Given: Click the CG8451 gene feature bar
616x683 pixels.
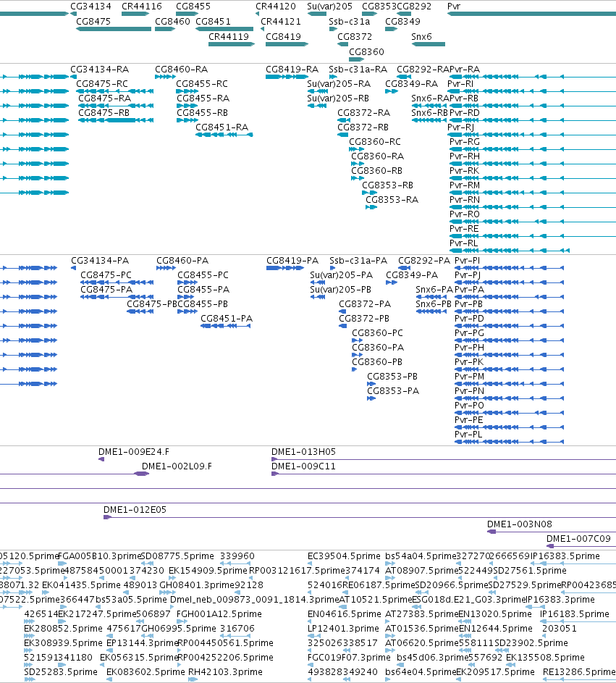Looking at the screenshot, I should point(224,29).
